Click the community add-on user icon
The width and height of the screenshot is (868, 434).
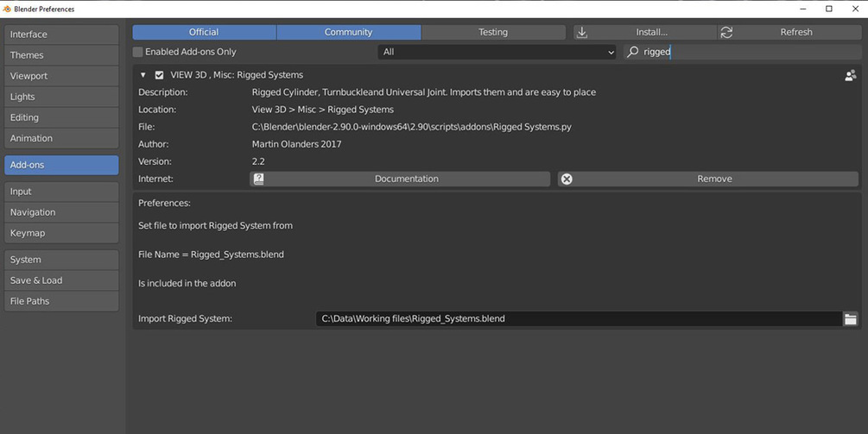pyautogui.click(x=850, y=76)
